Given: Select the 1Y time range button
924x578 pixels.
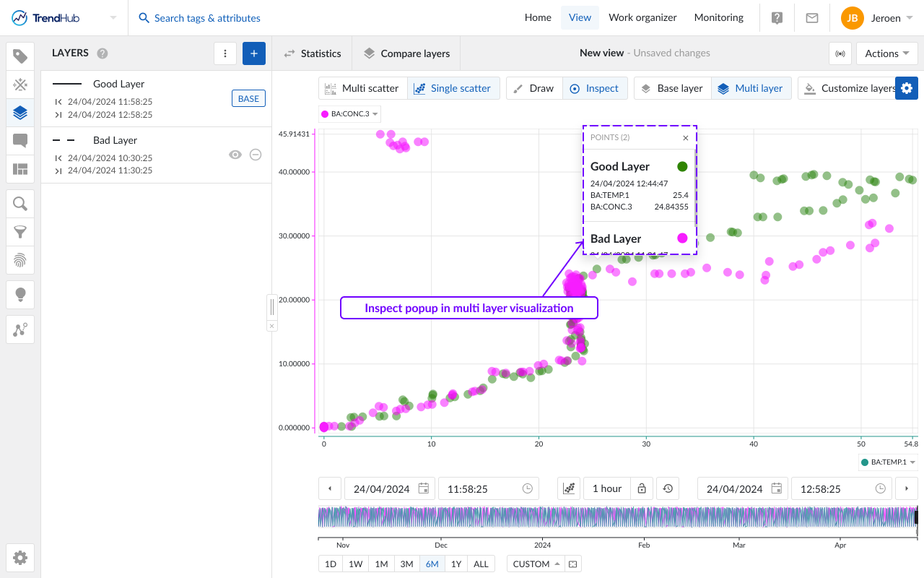Looking at the screenshot, I should click(456, 564).
